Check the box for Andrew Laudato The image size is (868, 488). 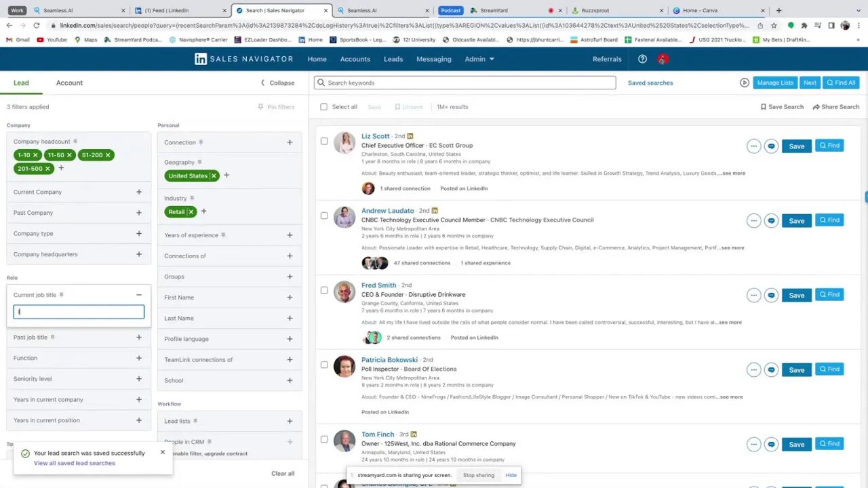[x=323, y=216]
